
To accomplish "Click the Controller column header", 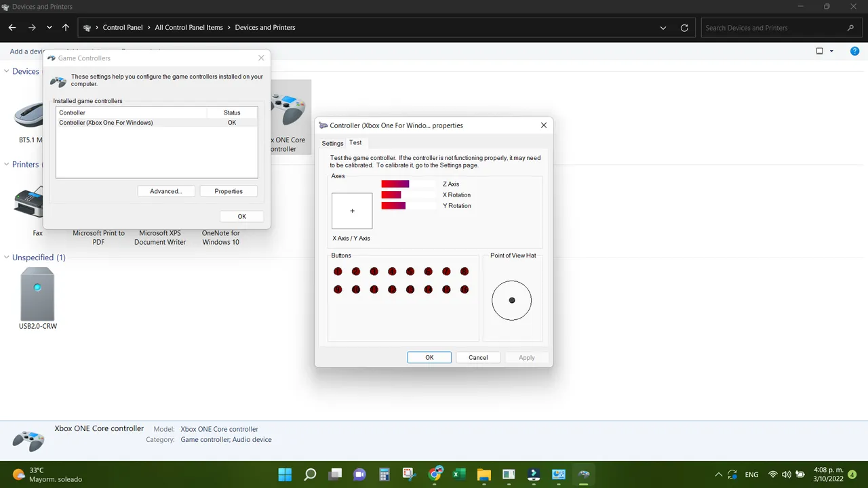I will [x=132, y=113].
